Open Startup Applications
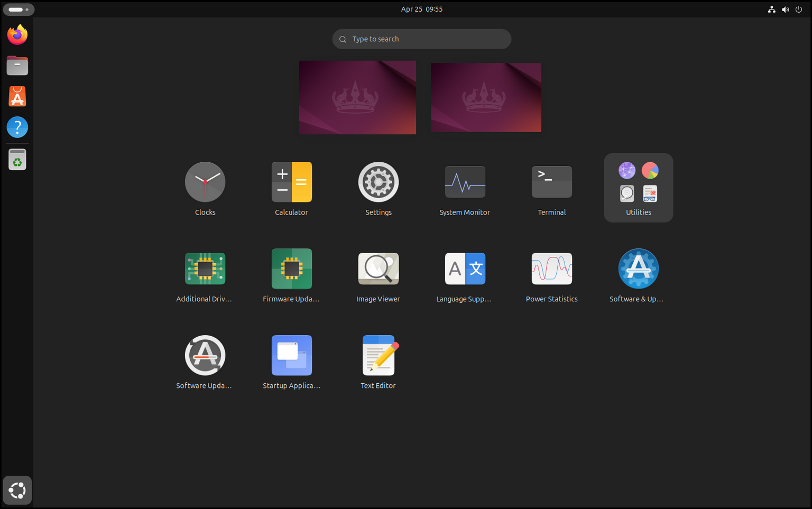Viewport: 812px width, 509px height. click(x=291, y=356)
